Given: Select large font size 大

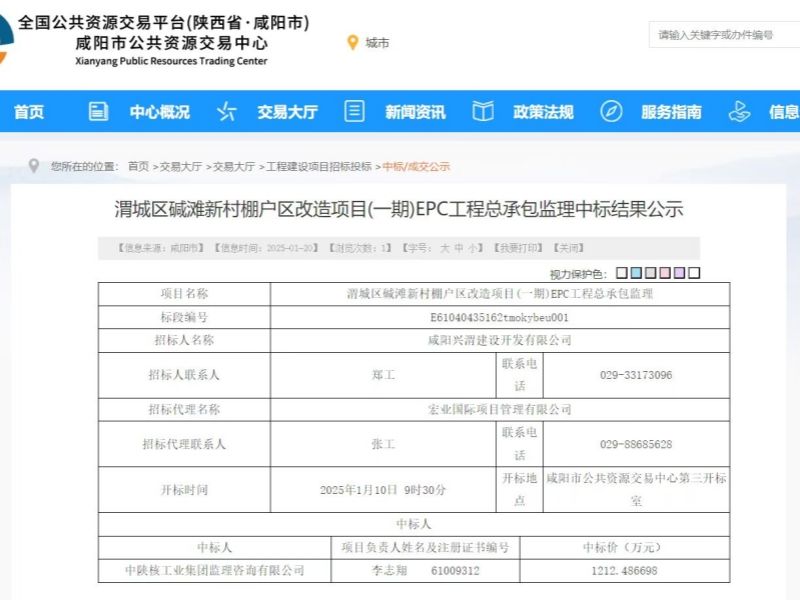Looking at the screenshot, I should click(x=444, y=248).
